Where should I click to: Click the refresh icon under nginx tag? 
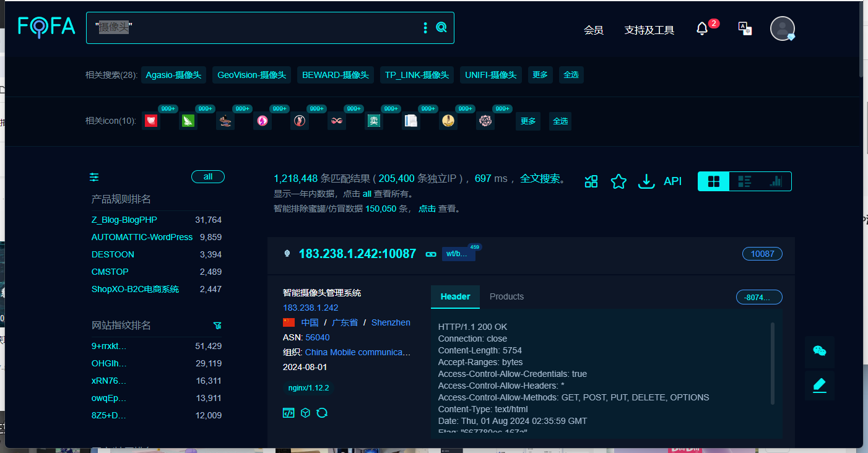tap(322, 413)
